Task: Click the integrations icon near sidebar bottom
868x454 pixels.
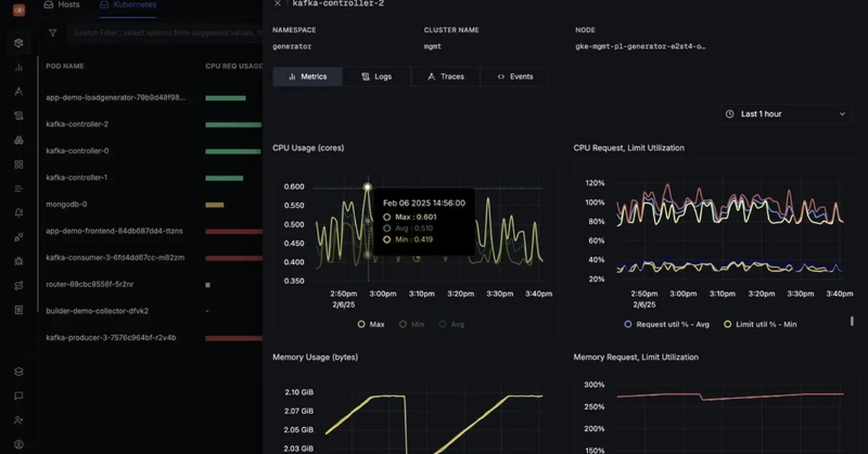Action: pyautogui.click(x=18, y=371)
